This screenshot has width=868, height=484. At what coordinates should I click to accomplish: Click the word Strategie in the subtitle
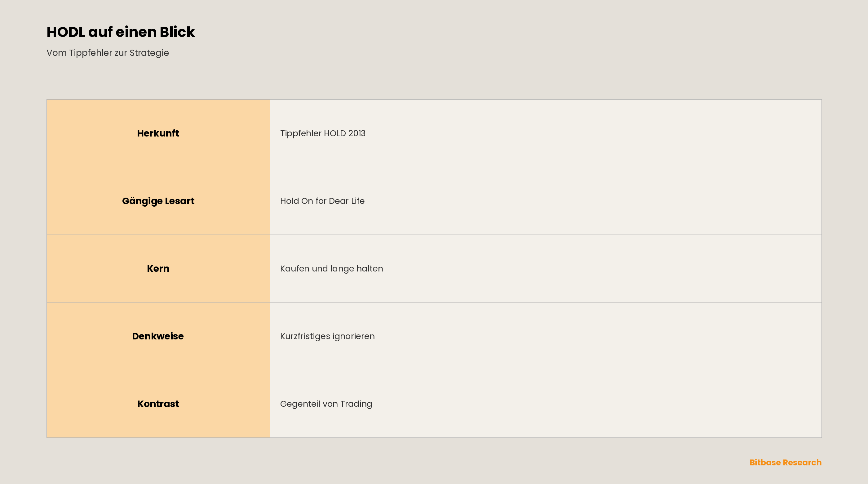coord(149,53)
